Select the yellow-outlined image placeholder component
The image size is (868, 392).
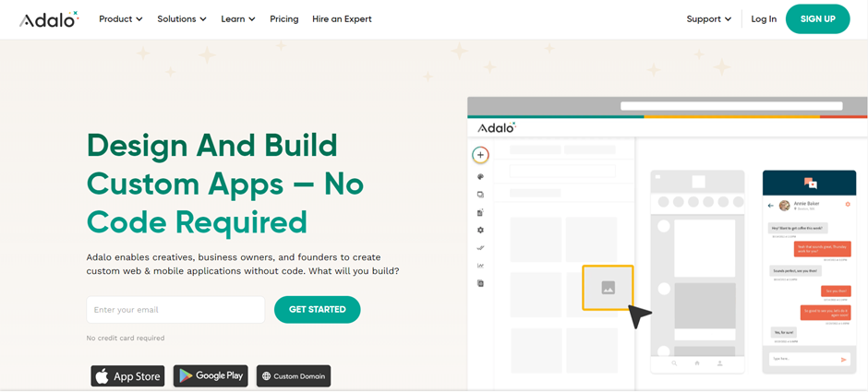point(608,288)
